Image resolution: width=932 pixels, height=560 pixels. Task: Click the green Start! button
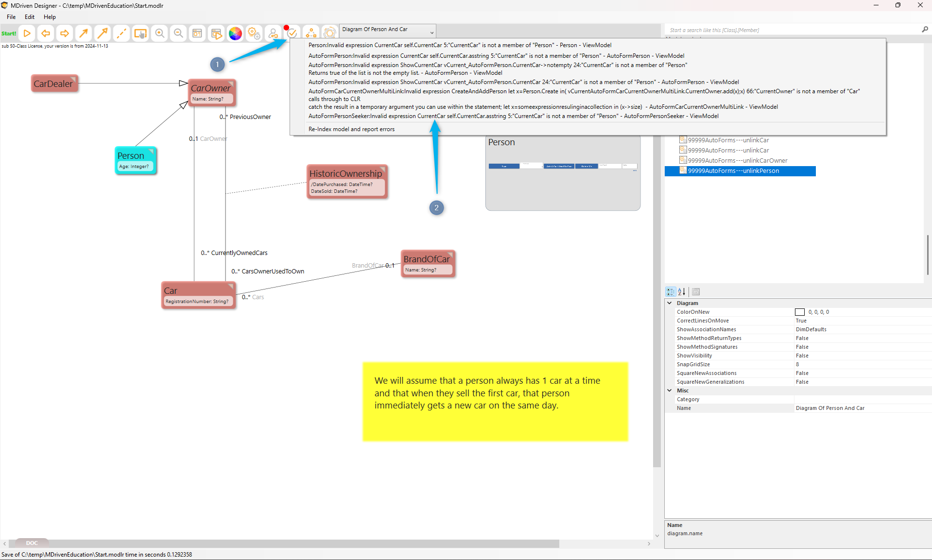pos(9,34)
